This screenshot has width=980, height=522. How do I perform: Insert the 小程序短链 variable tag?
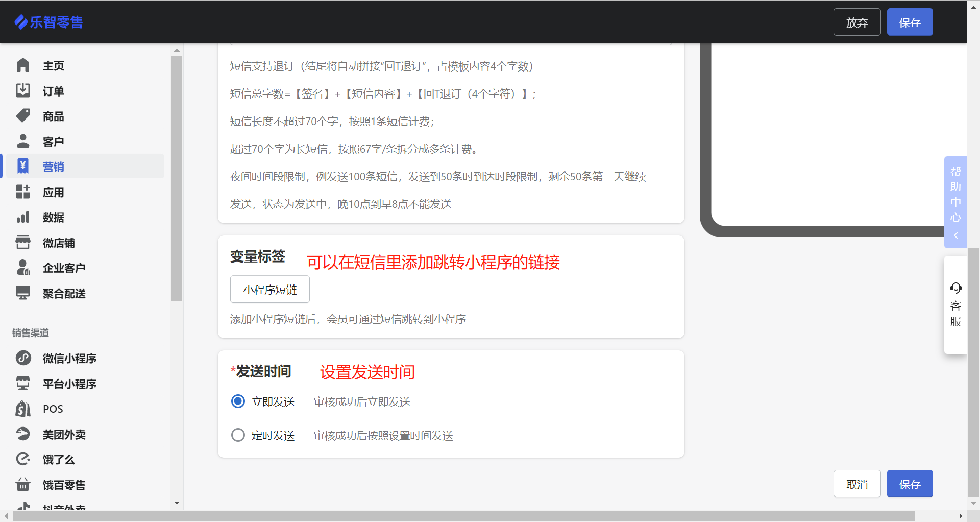point(270,290)
